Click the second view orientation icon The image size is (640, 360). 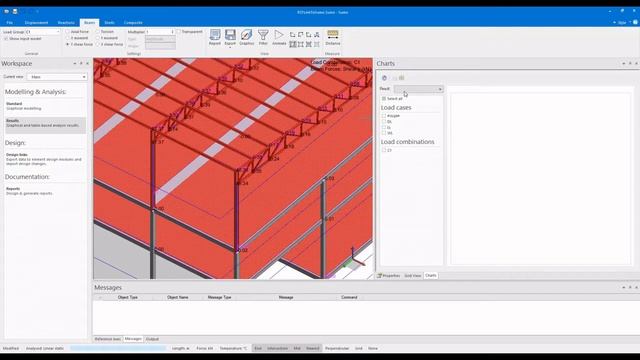click(301, 35)
